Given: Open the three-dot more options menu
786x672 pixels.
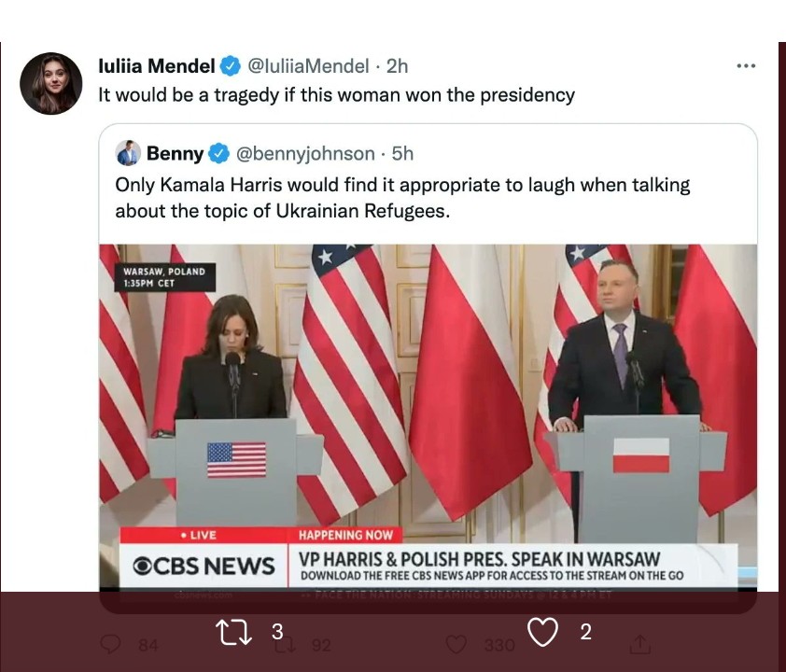Looking at the screenshot, I should click(746, 65).
